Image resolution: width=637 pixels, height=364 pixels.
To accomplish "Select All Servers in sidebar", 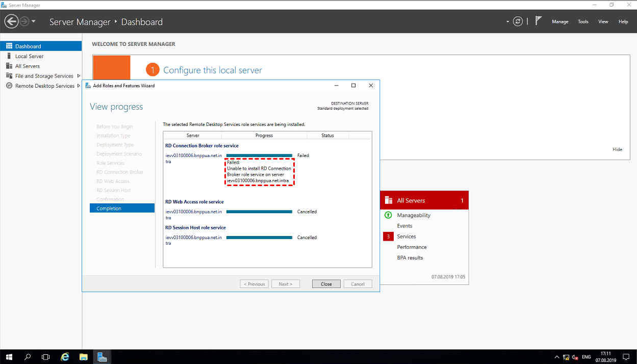I will point(27,66).
